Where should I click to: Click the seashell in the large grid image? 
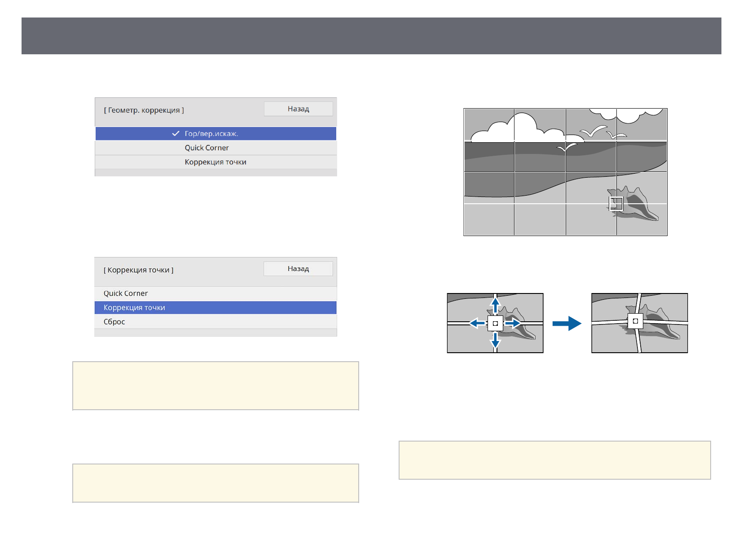point(637,207)
